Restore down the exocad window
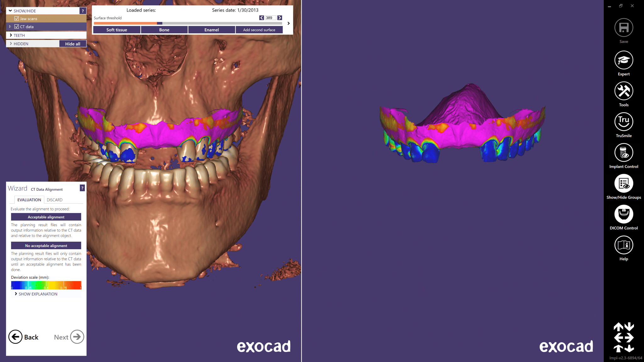The height and width of the screenshot is (362, 644). (621, 6)
